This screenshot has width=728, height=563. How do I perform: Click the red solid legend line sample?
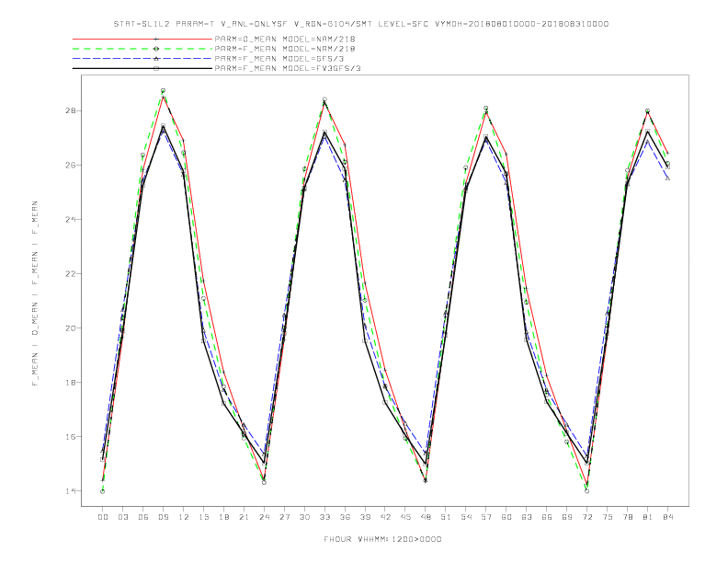(x=142, y=39)
